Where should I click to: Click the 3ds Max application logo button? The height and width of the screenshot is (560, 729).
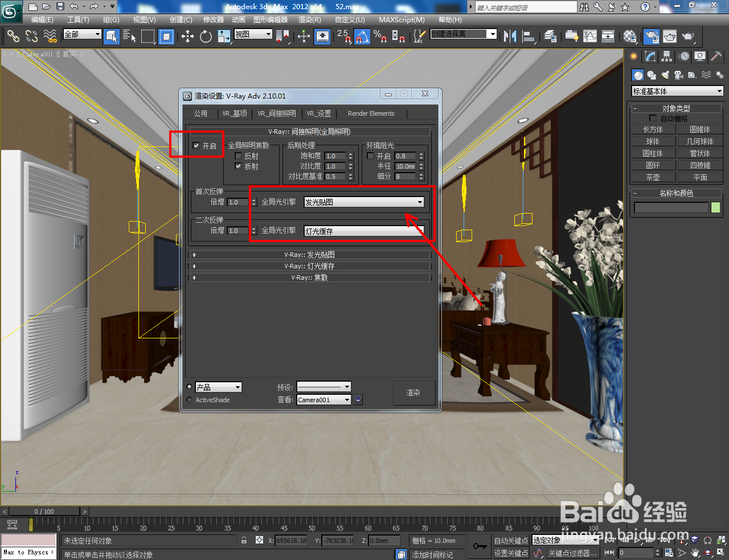[11, 10]
